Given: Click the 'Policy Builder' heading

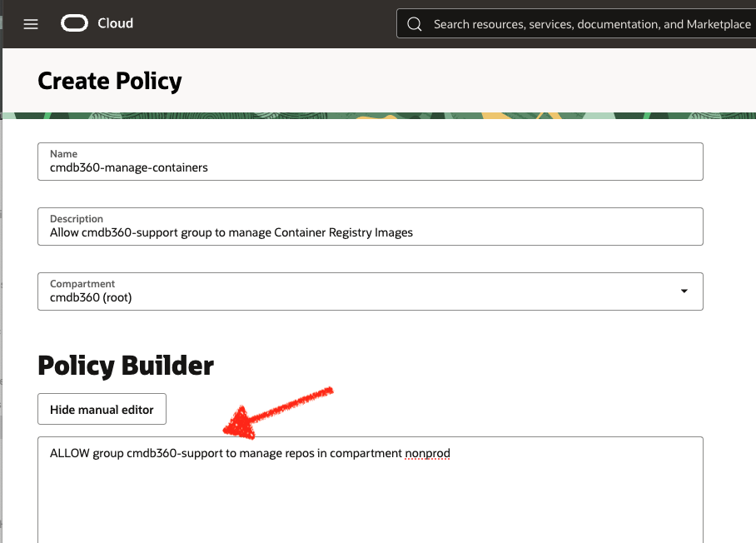Looking at the screenshot, I should coord(126,366).
